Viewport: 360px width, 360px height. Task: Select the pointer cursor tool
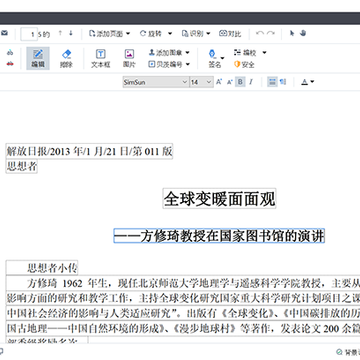292,33
